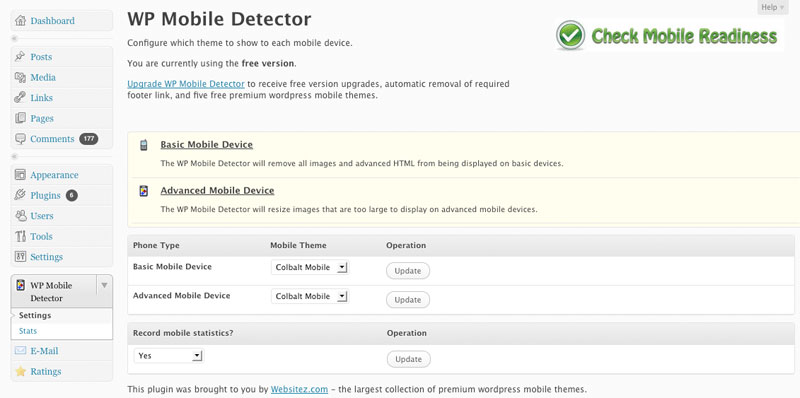Collapse the WP Mobile Detector menu arrow
The image size is (800, 398).
[x=104, y=285]
